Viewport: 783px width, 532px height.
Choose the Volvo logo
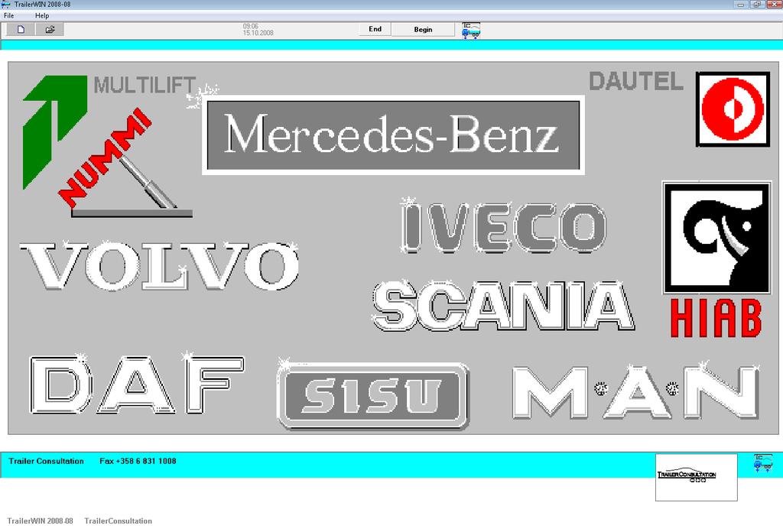click(159, 266)
